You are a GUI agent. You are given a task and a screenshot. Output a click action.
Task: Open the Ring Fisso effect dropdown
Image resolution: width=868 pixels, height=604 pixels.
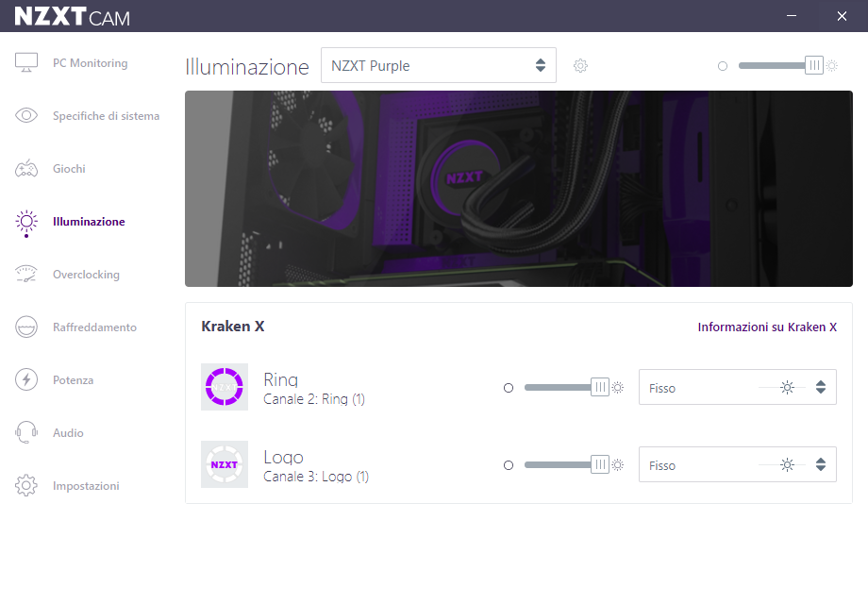737,388
